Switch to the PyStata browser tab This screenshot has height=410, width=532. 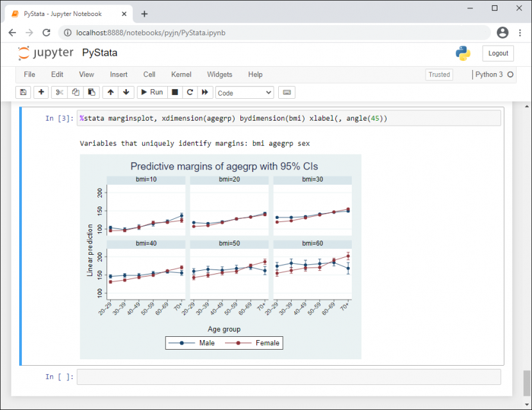tap(64, 13)
